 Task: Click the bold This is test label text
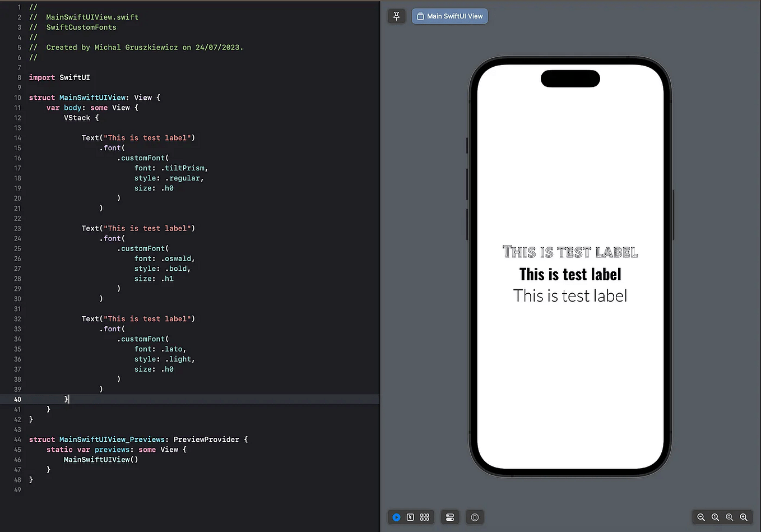coord(570,274)
